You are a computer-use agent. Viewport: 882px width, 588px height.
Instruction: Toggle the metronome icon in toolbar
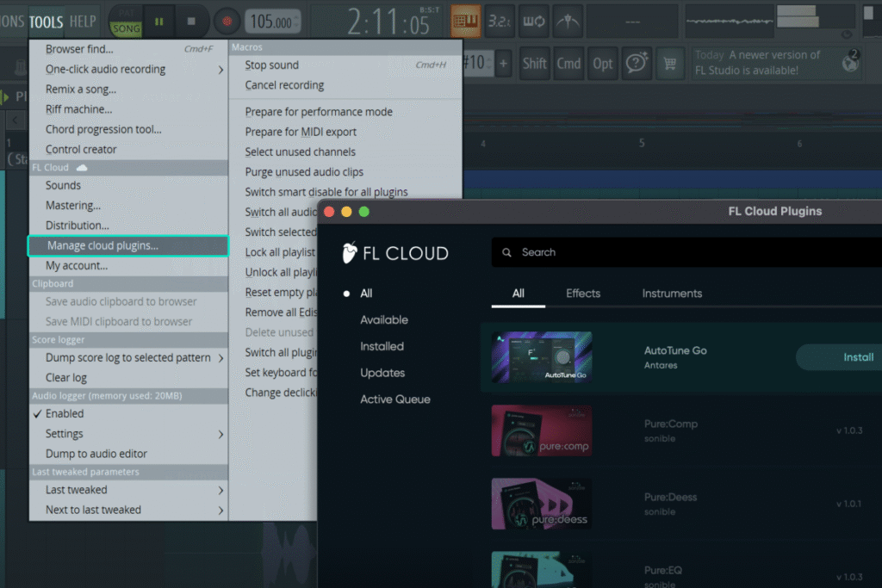click(568, 22)
